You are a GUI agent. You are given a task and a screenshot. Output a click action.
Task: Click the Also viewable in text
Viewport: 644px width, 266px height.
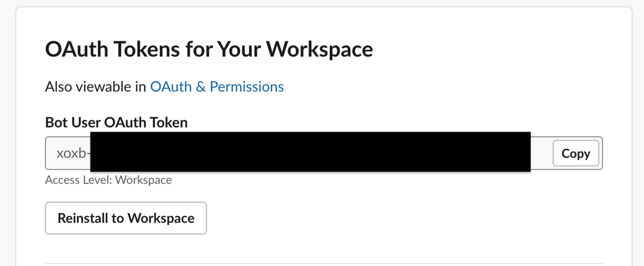click(x=96, y=86)
